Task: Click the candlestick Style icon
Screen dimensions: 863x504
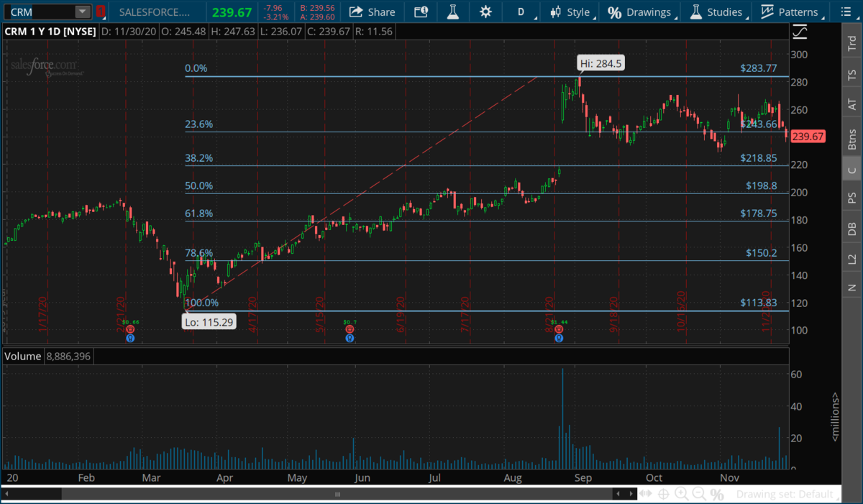Action: (555, 12)
